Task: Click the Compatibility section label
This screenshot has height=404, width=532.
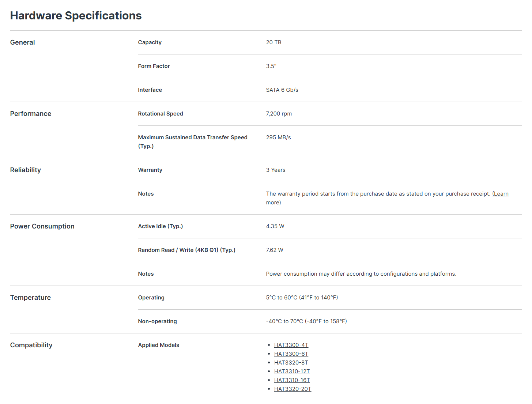Action: [31, 345]
